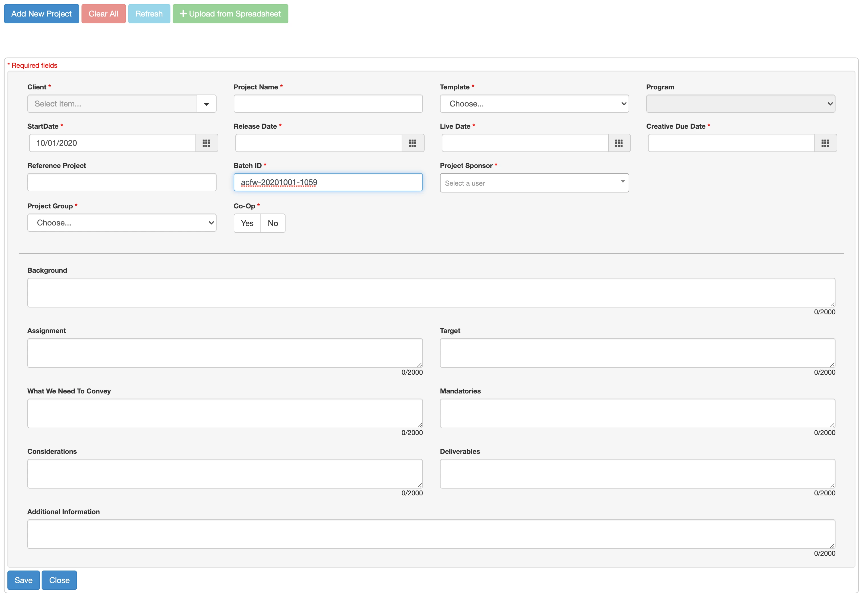This screenshot has height=599, width=868.
Task: Save the project form
Action: pyautogui.click(x=23, y=580)
